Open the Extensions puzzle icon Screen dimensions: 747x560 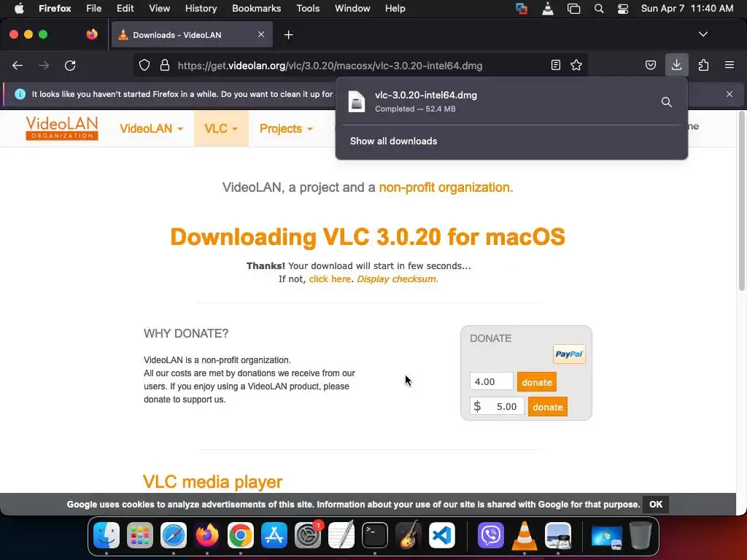pyautogui.click(x=703, y=65)
